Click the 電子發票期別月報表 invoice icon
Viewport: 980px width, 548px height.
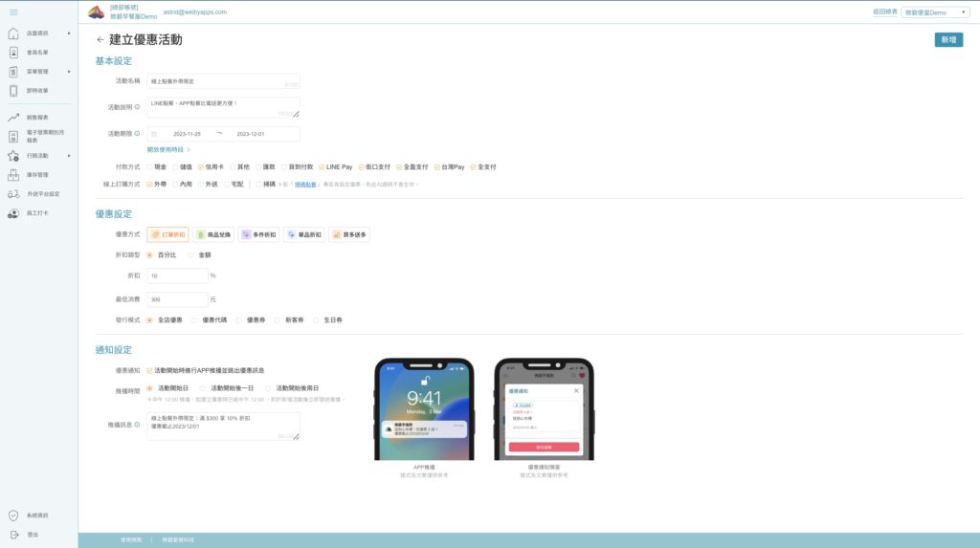[13, 136]
